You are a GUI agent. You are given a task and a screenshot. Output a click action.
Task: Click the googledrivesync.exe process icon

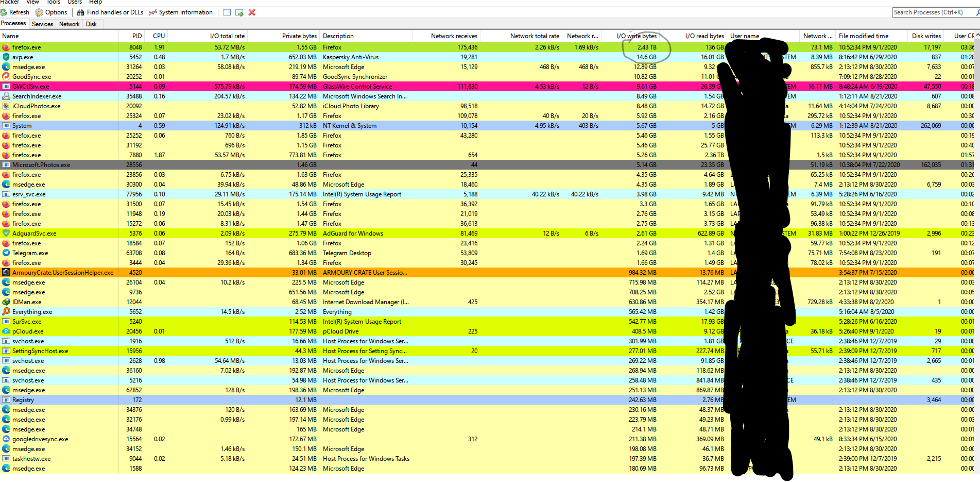[x=6, y=439]
